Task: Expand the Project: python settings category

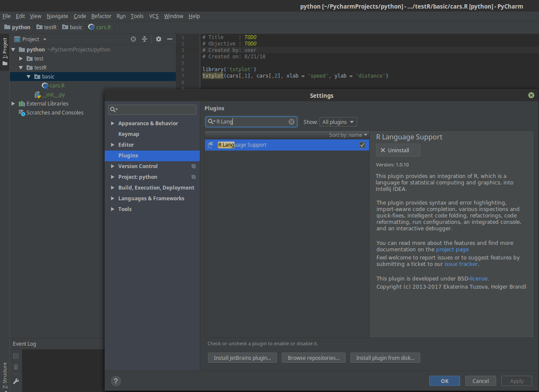Action: tap(113, 177)
